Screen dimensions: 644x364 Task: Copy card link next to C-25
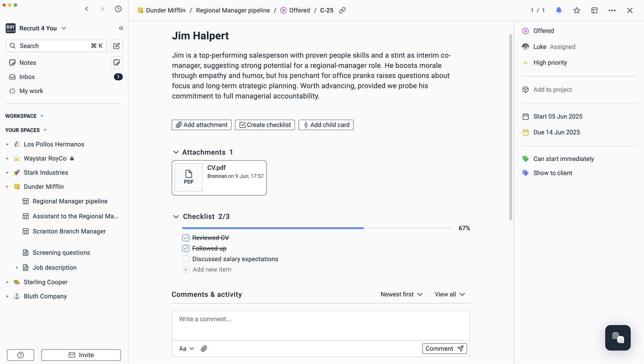342,10
